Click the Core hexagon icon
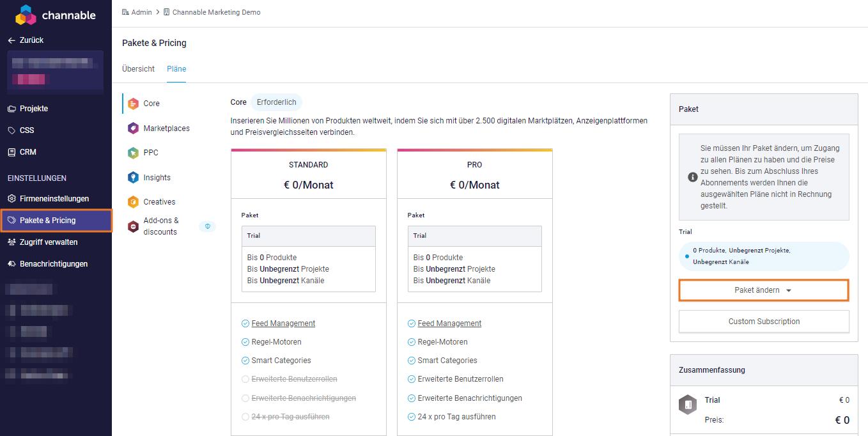This screenshot has width=868, height=436. (133, 104)
